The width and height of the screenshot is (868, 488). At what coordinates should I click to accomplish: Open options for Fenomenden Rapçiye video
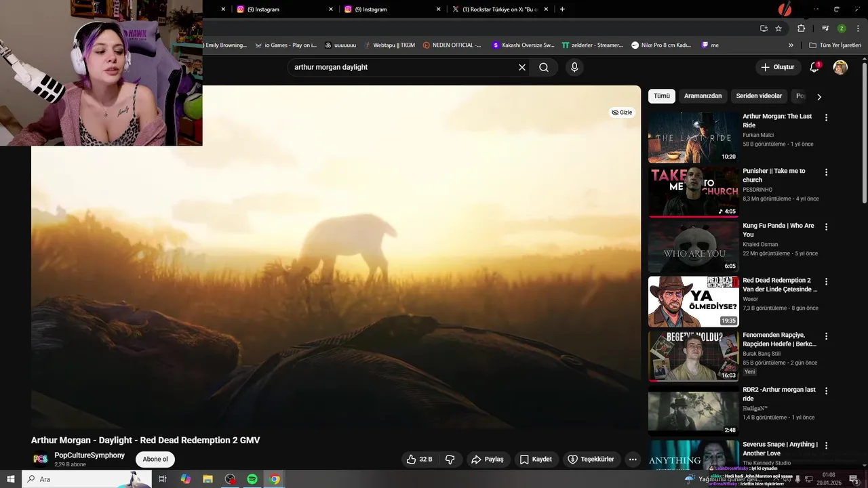pyautogui.click(x=826, y=336)
